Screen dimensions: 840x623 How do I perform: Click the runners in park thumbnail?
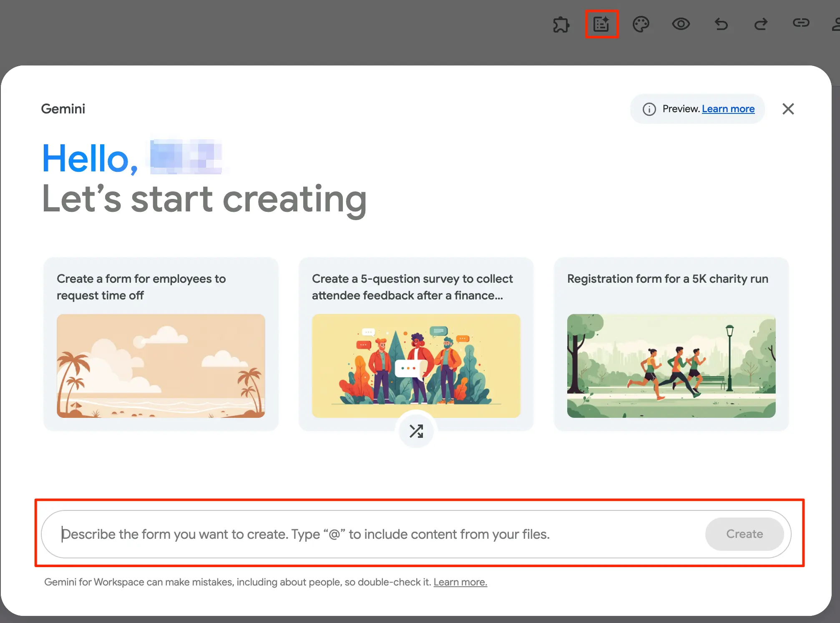pyautogui.click(x=671, y=366)
